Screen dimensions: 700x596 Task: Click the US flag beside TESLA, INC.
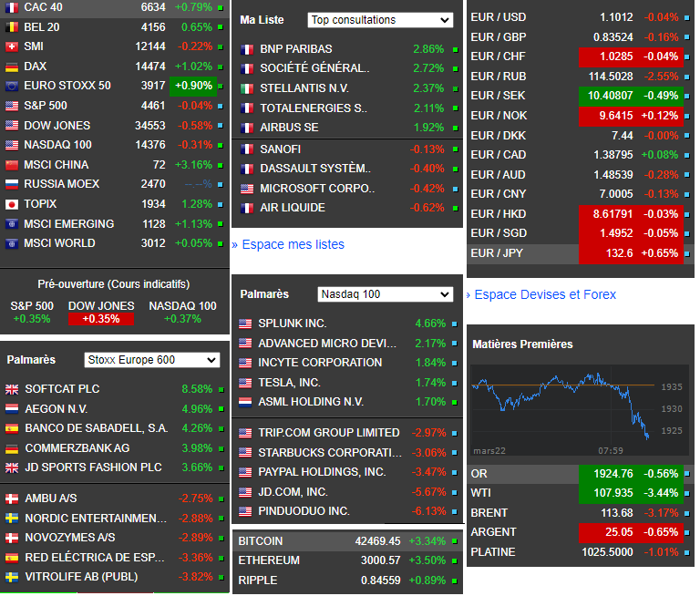point(245,383)
